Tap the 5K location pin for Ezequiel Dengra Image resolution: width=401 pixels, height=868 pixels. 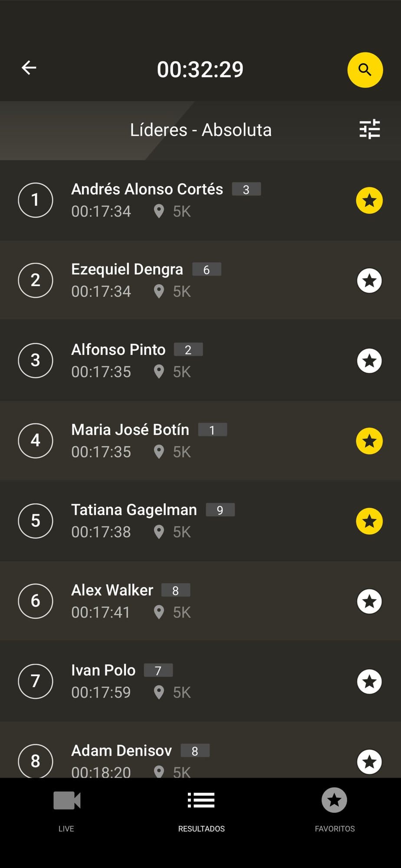(x=159, y=292)
